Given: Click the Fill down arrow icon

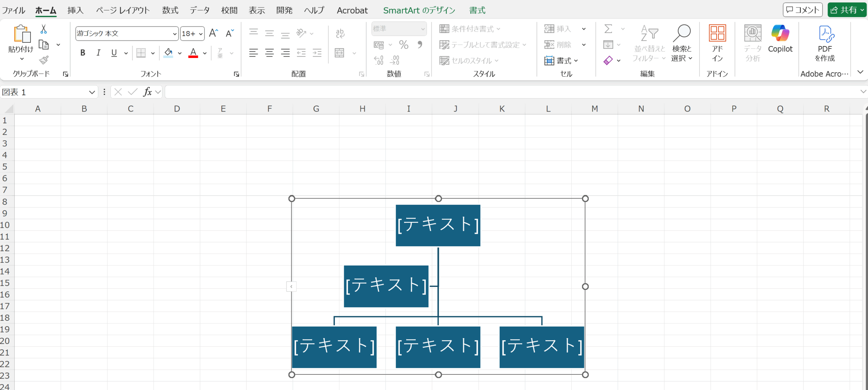Looking at the screenshot, I should [608, 45].
